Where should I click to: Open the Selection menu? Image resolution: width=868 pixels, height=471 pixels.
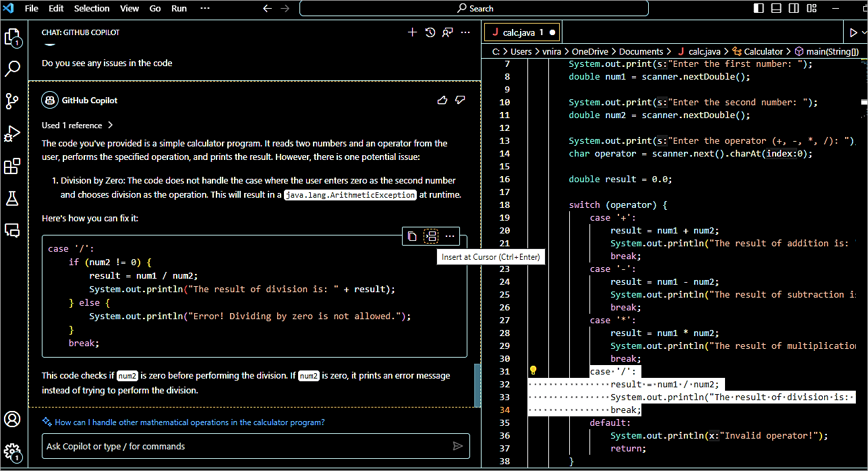[92, 8]
